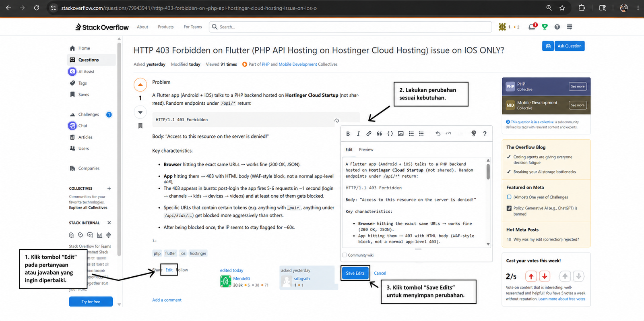Click the Stack Overflow logo

coord(102,27)
